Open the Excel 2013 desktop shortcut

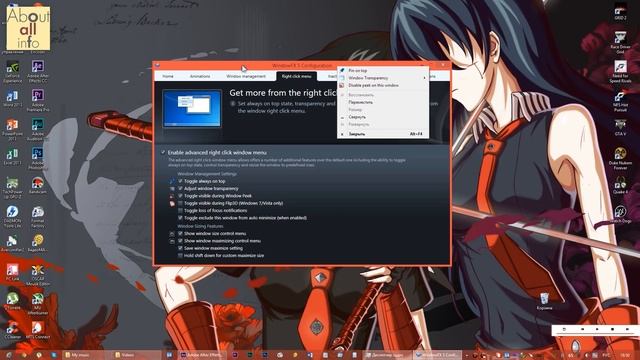(12, 158)
